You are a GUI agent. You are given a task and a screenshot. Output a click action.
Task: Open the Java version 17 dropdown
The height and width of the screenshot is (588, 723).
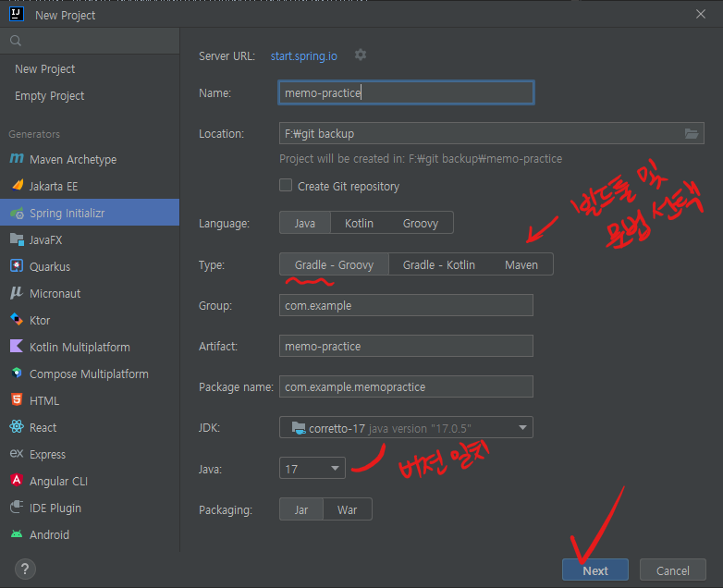click(312, 469)
